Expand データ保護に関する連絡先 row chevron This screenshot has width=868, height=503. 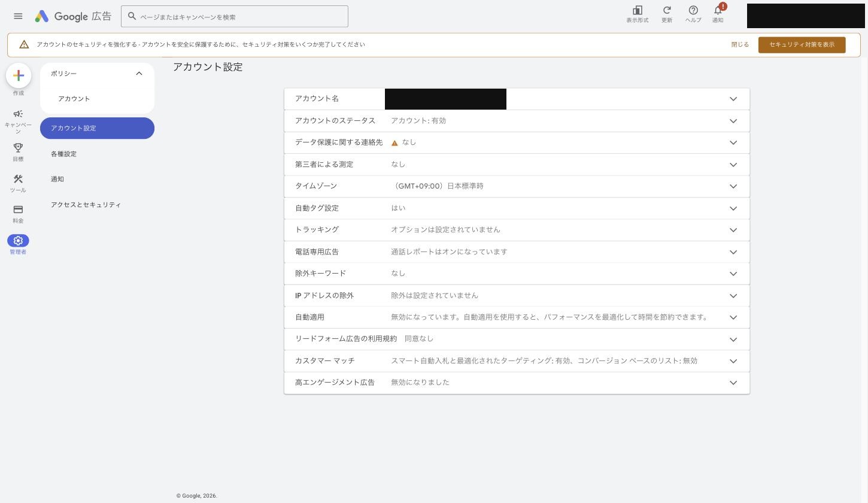[x=733, y=143]
